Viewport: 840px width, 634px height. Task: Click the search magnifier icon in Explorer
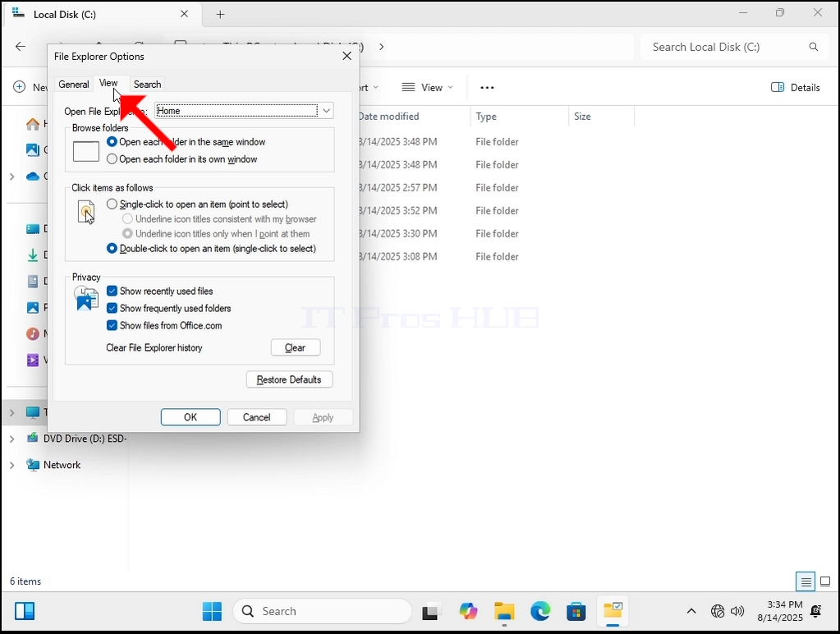pos(813,47)
